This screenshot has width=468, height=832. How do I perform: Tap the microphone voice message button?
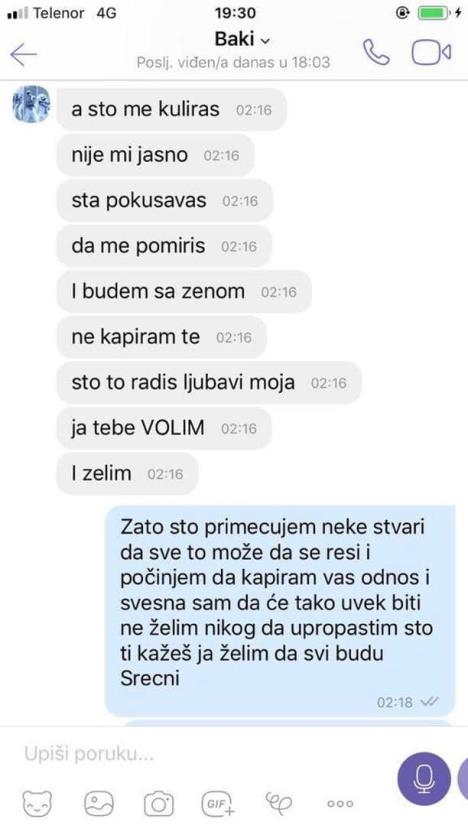pos(424,778)
